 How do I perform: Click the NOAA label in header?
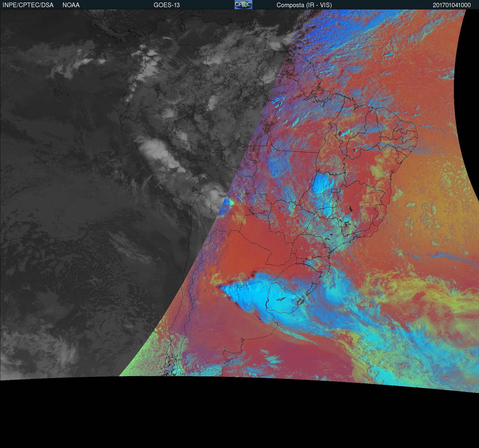pos(71,5)
